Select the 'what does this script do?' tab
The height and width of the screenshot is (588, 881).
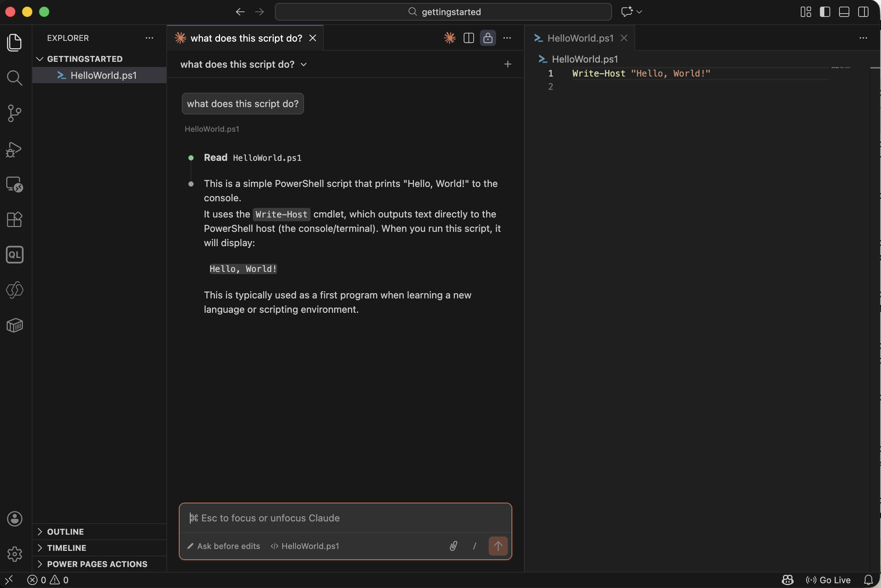[x=246, y=38]
